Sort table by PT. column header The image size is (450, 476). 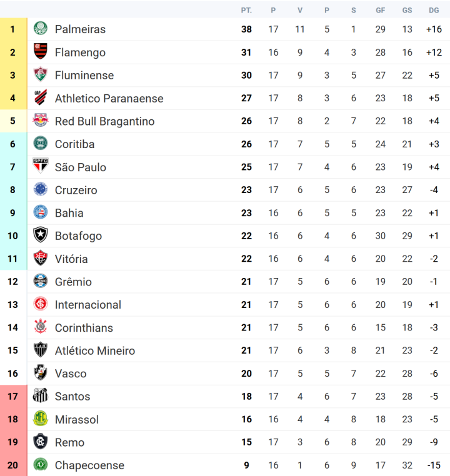click(246, 11)
